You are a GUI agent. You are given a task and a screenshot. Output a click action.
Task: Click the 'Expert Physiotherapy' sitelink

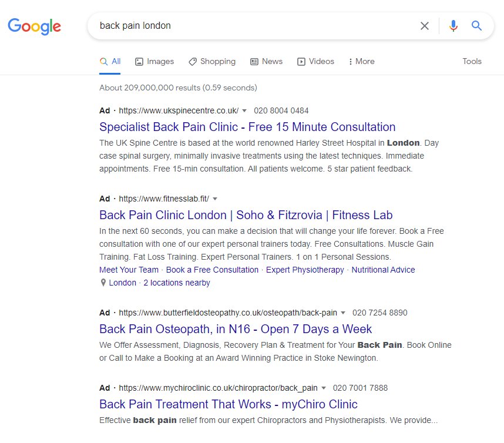[305, 270]
